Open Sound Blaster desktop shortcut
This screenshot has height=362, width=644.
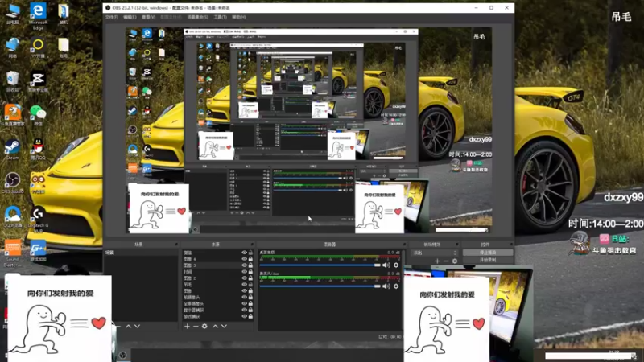(12, 253)
